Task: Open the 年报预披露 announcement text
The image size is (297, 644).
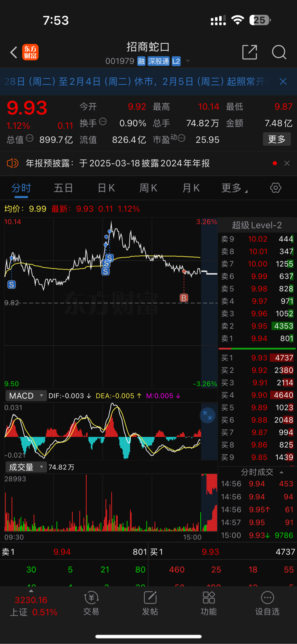Action: click(x=118, y=163)
